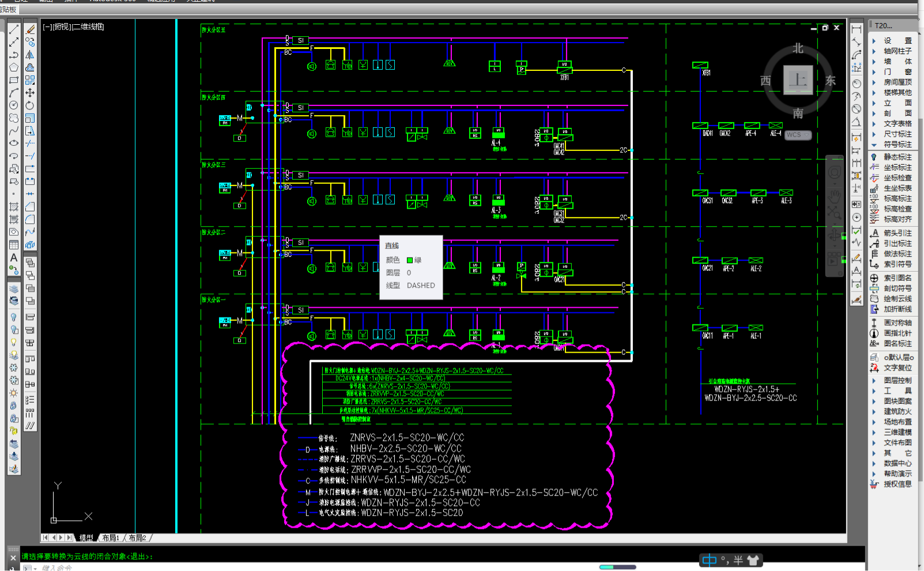Insert a Table from draw toolbar
Viewport: 924px width, 571px height.
[x=14, y=245]
